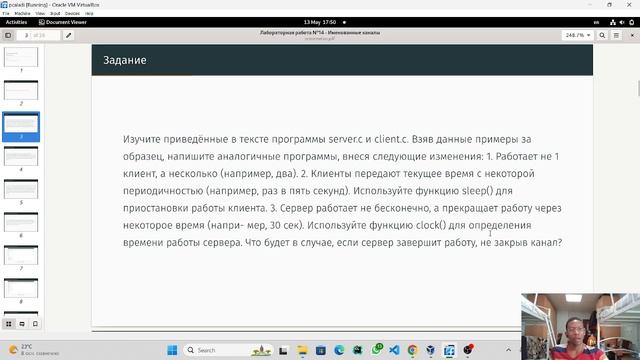Open Visual Studio Code from the taskbar
Viewport: 640px width, 360px height.
[394, 350]
